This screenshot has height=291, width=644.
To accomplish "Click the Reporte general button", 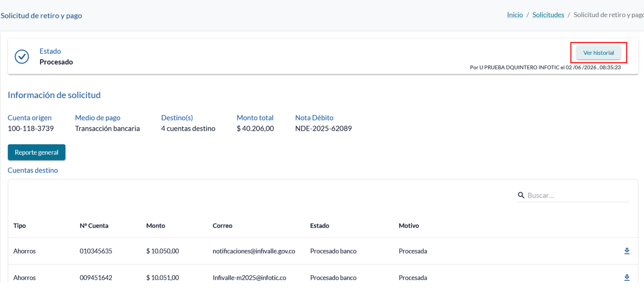I will [36, 152].
